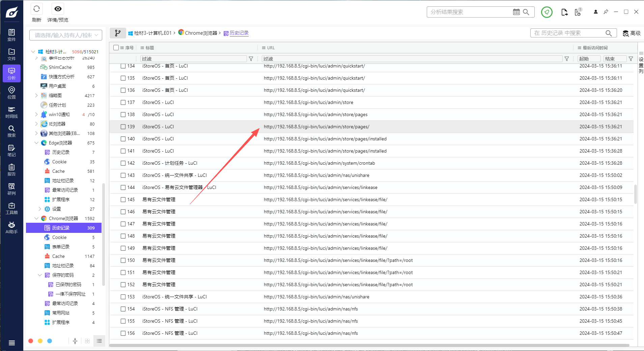Check the checkbox for row 142
Viewport: 644px width, 351px height.
pyautogui.click(x=123, y=163)
